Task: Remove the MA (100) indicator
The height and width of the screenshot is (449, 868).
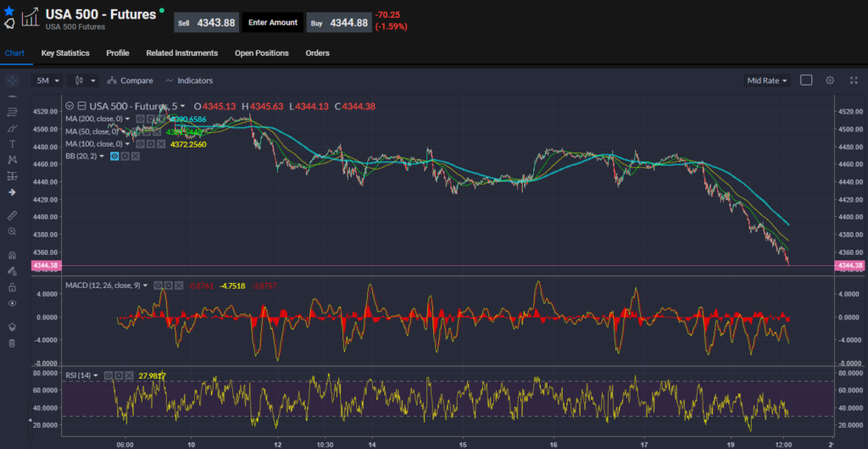Action: (161, 144)
